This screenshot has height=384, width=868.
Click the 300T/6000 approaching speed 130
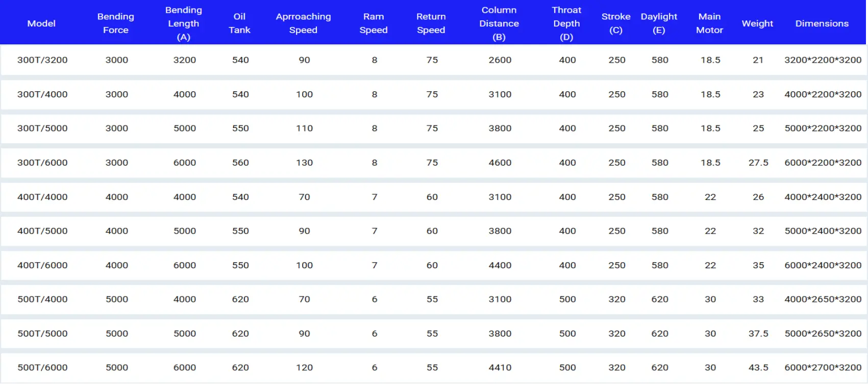tap(304, 163)
